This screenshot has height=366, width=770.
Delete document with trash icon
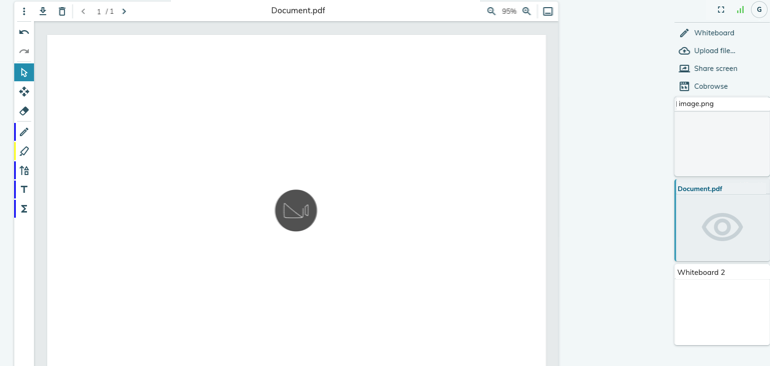62,11
